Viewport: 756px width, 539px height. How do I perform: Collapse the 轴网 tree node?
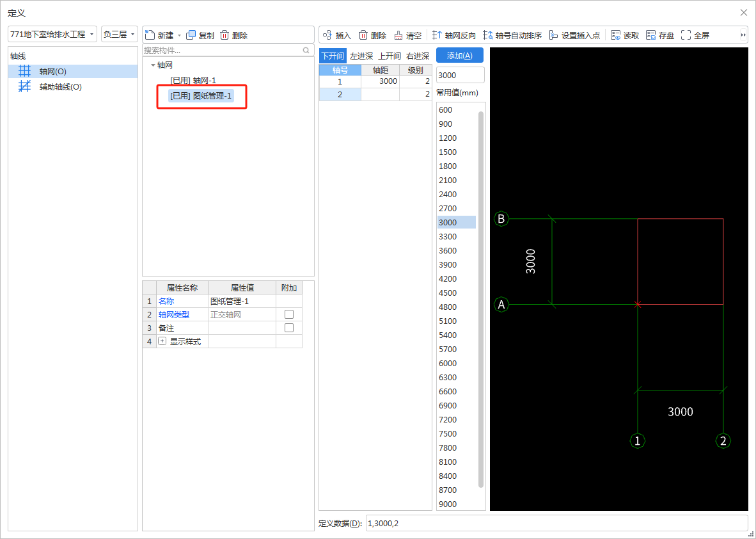(x=153, y=65)
